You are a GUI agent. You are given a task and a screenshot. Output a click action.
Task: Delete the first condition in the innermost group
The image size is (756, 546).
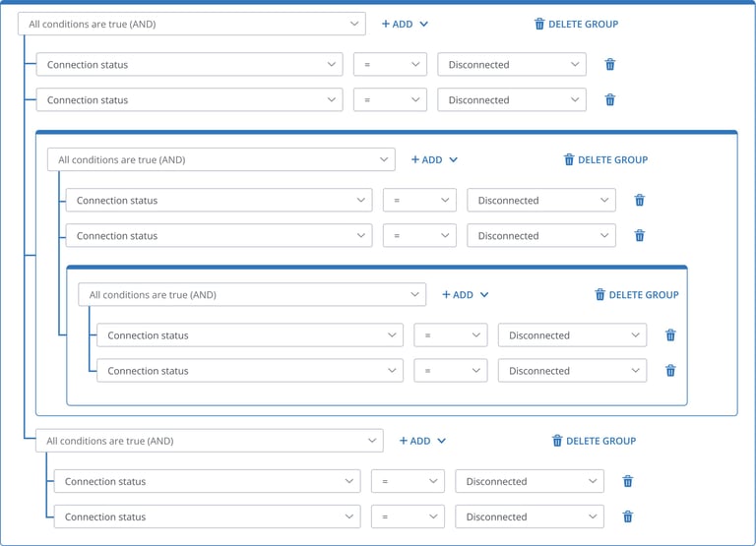(670, 334)
